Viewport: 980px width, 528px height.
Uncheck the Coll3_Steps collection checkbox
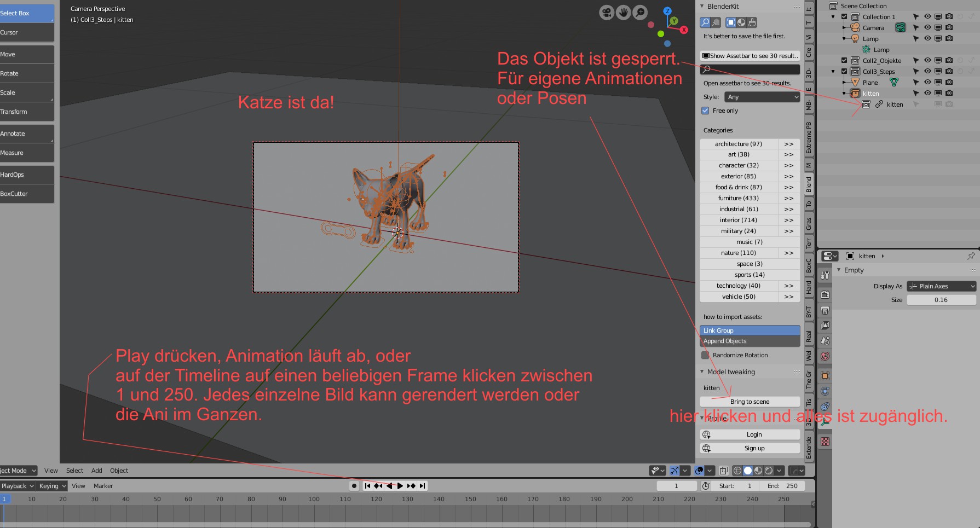click(x=844, y=72)
